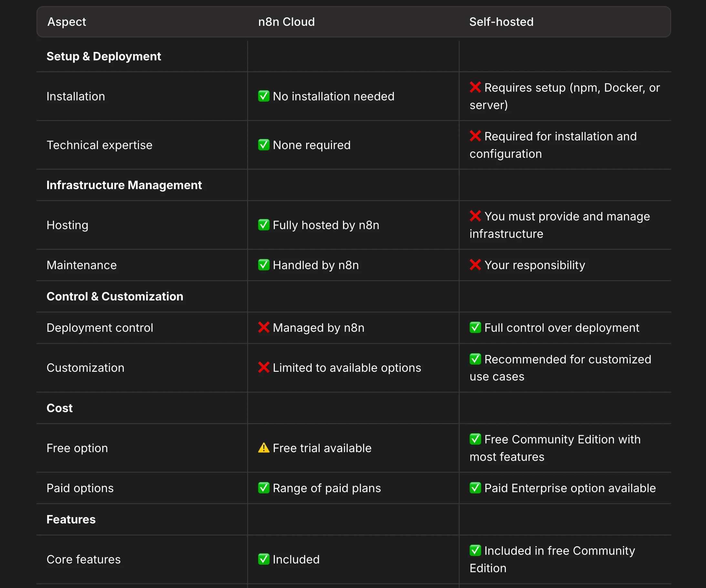
Task: Click the text "Handled by n8n"
Action: [316, 265]
